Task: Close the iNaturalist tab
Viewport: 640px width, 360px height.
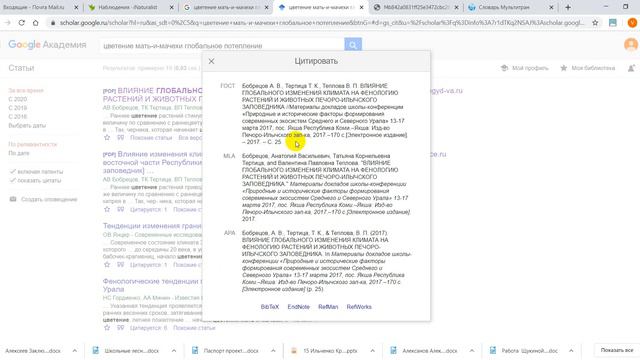Action: coord(171,7)
